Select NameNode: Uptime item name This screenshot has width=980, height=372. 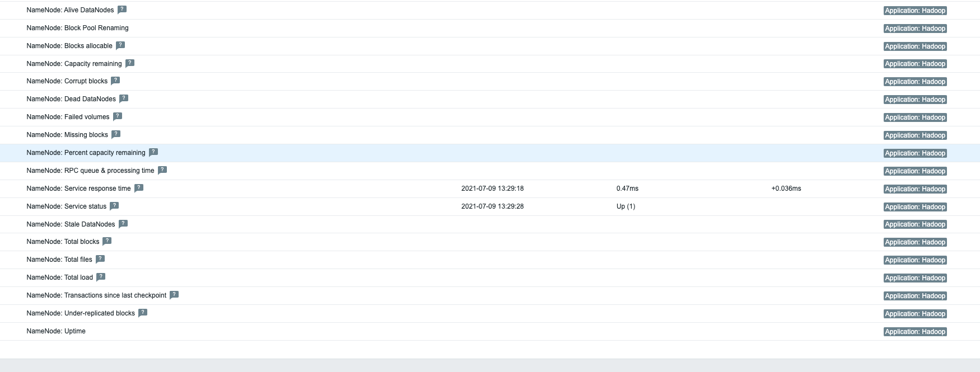(56, 331)
